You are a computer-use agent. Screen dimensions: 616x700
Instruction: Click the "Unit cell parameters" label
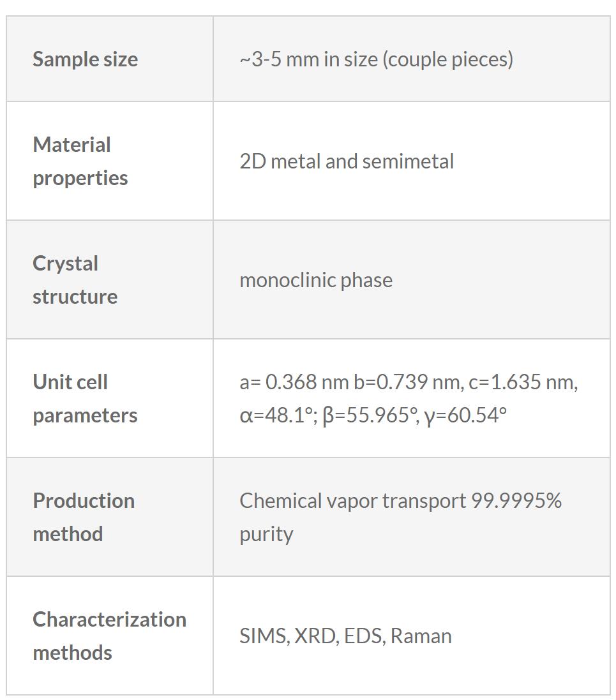coord(85,398)
